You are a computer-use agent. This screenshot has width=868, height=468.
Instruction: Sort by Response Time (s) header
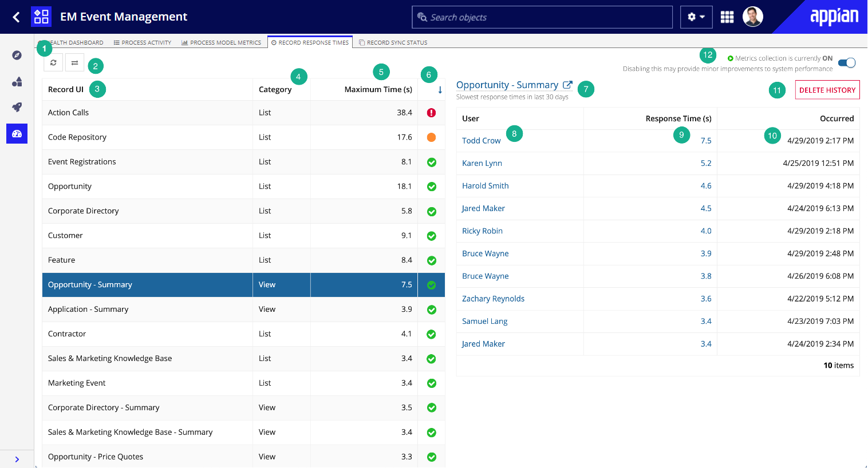(678, 118)
